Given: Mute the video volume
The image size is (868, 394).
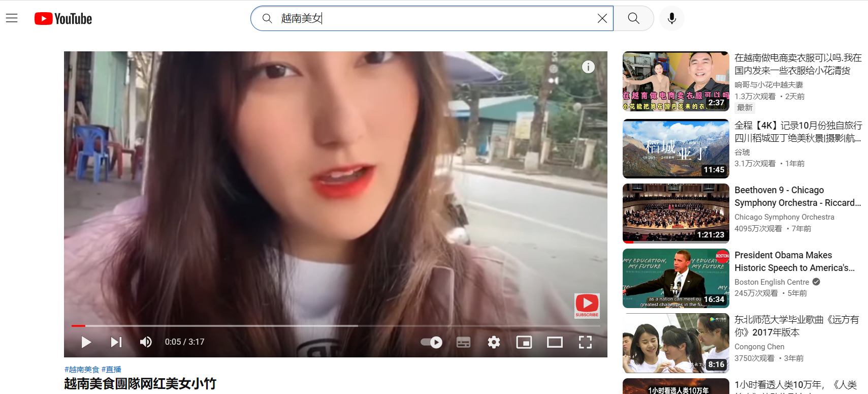Looking at the screenshot, I should pos(146,342).
